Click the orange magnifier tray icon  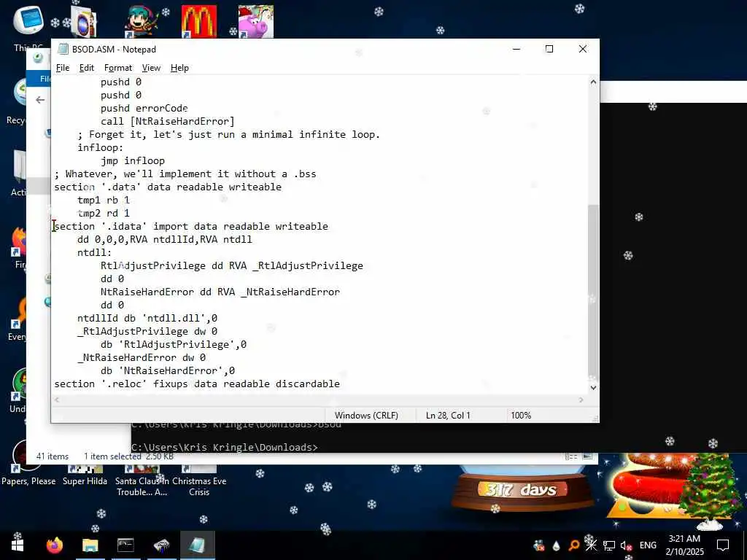tap(573, 545)
